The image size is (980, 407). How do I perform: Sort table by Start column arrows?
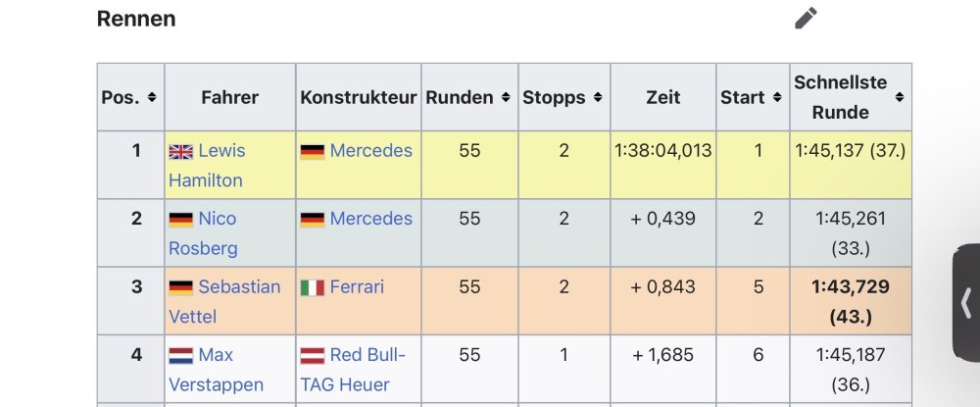(775, 98)
